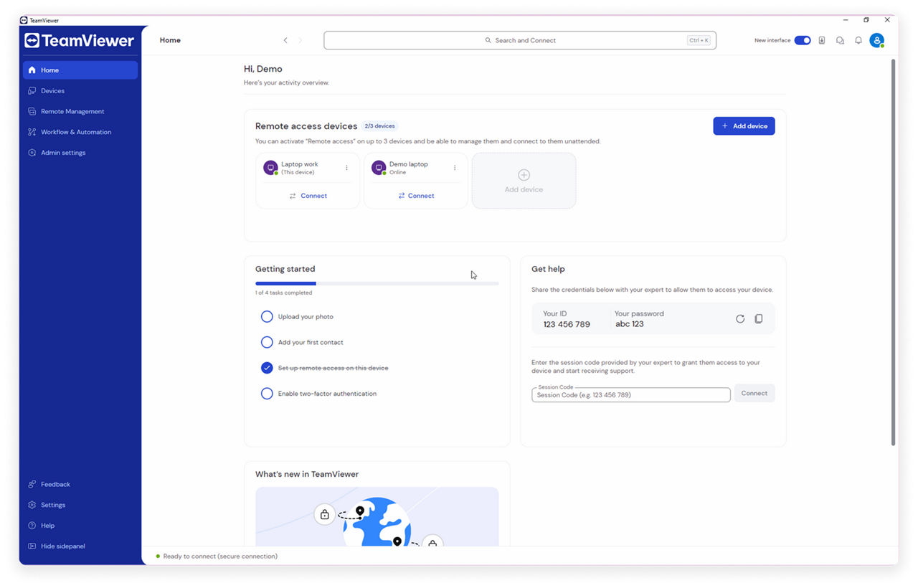
Task: Click 'Enable two-factor authentication' text
Action: tap(327, 394)
